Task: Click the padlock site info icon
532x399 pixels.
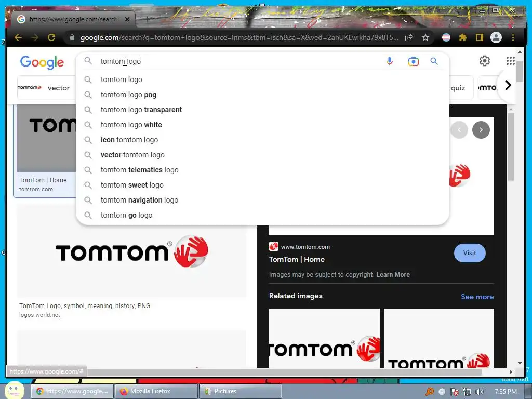Action: (x=72, y=37)
